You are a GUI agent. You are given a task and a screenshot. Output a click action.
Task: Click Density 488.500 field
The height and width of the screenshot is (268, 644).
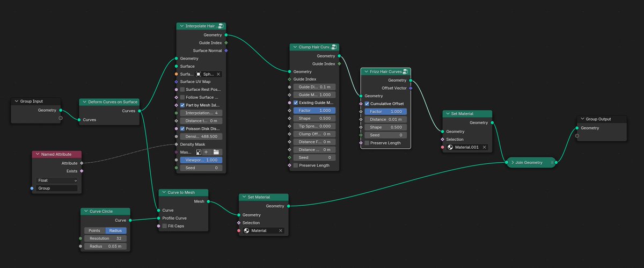pyautogui.click(x=201, y=136)
